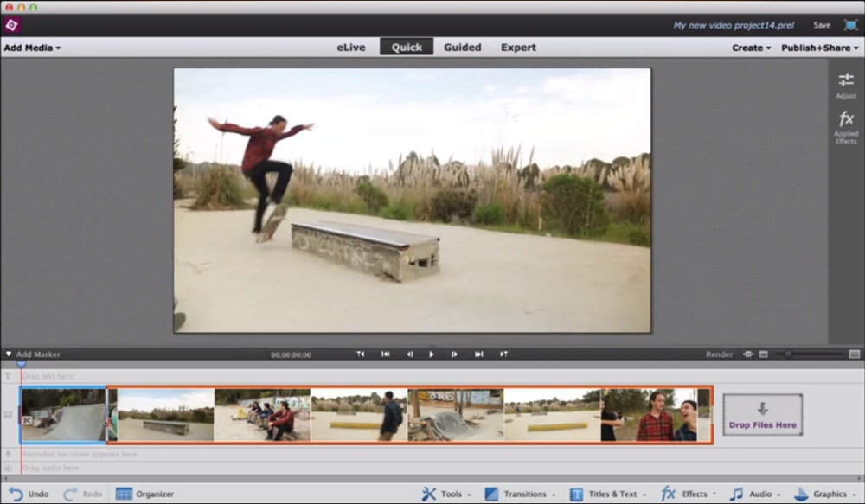Switch to the Guided tab
This screenshot has width=865, height=504.
pos(462,48)
